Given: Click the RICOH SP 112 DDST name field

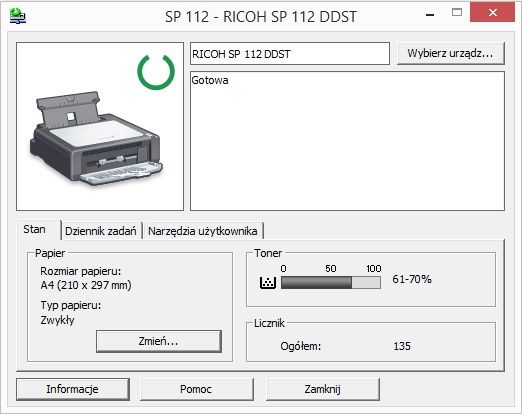Looking at the screenshot, I should click(290, 53).
